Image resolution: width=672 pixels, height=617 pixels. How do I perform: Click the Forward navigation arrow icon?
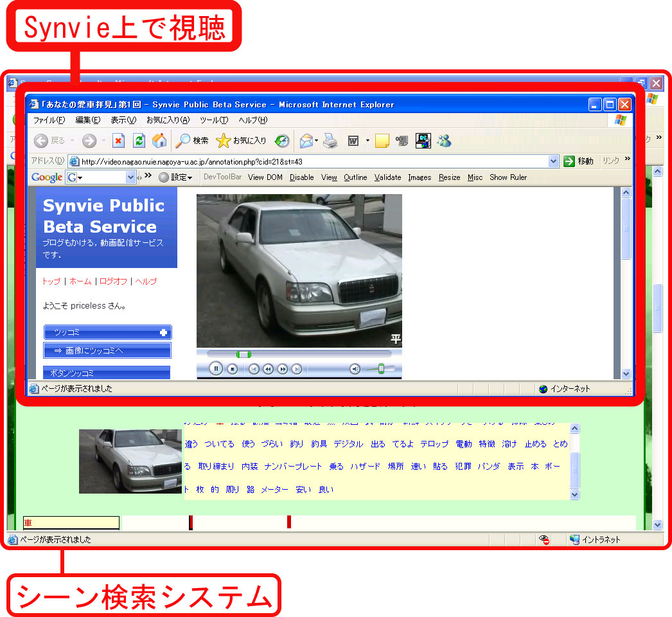[89, 141]
